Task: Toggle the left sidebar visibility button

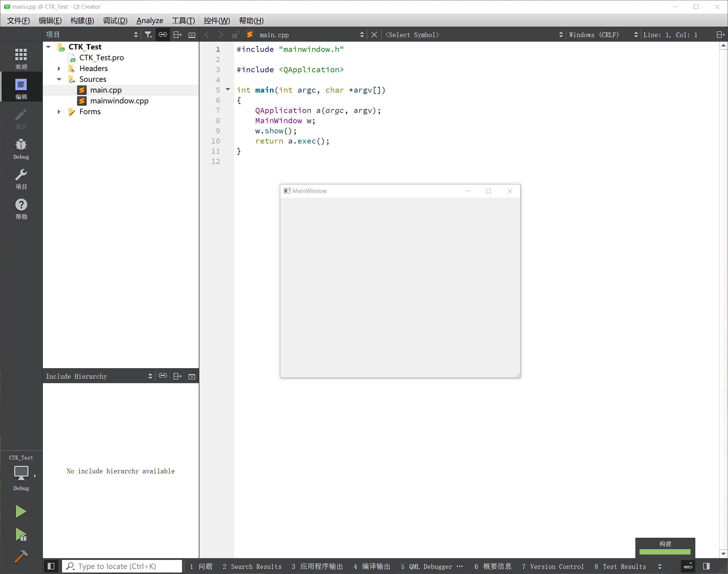Action: point(51,566)
